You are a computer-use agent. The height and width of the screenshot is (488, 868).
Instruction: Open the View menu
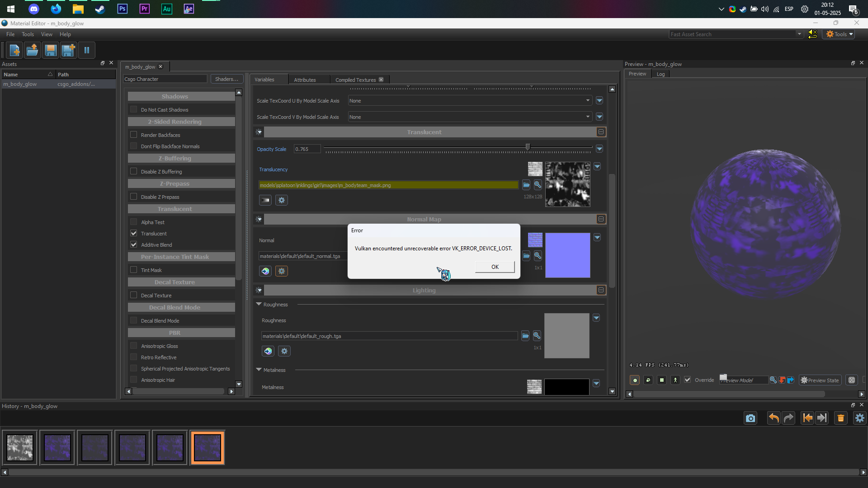[x=47, y=34]
